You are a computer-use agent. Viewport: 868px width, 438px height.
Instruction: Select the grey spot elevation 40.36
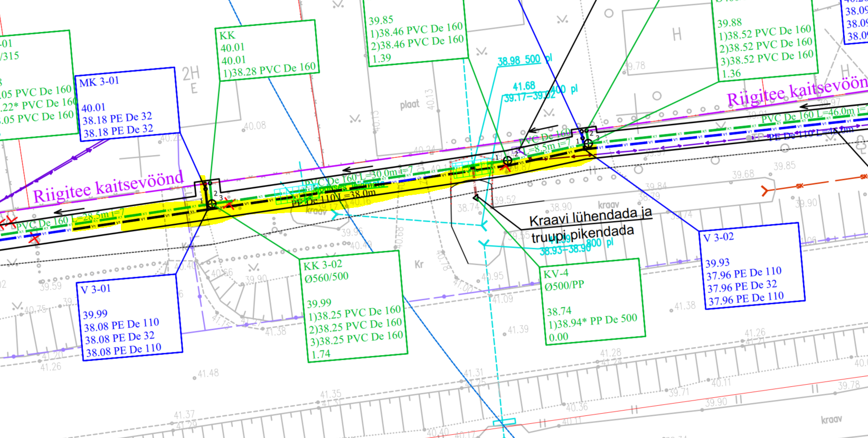coord(577,407)
